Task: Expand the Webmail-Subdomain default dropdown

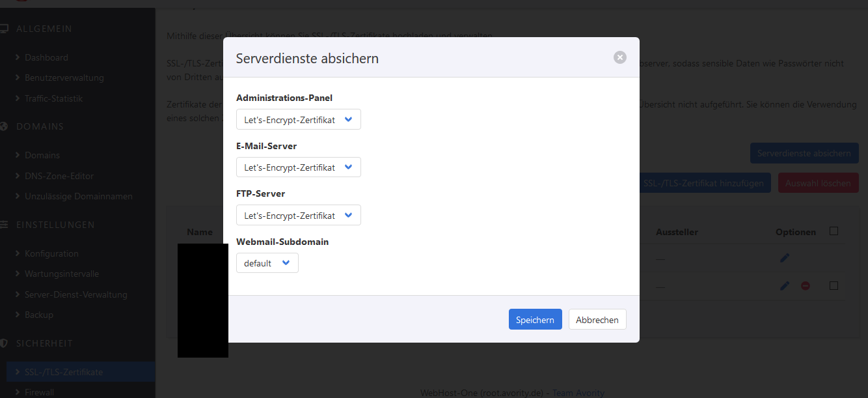Action: pyautogui.click(x=267, y=263)
